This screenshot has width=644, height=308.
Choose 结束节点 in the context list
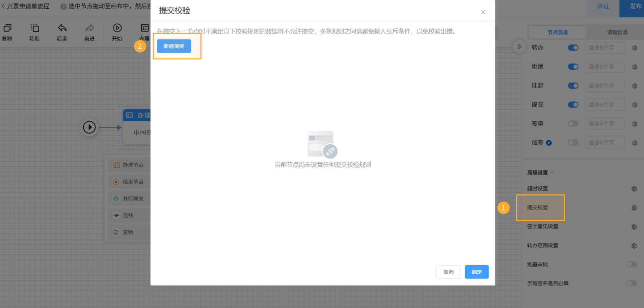click(129, 182)
